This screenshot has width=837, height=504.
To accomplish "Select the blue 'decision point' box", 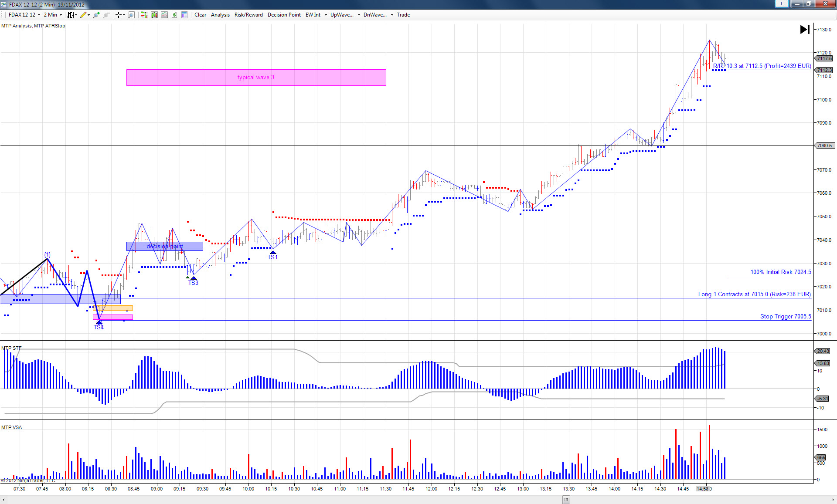I will pyautogui.click(x=165, y=246).
